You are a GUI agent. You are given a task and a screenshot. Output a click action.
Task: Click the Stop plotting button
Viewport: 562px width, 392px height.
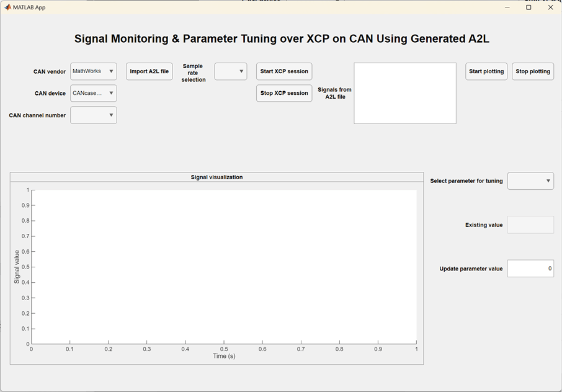pyautogui.click(x=533, y=71)
